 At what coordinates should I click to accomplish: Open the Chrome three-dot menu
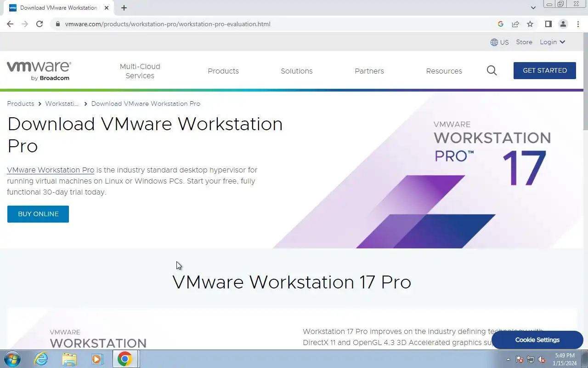tap(577, 24)
